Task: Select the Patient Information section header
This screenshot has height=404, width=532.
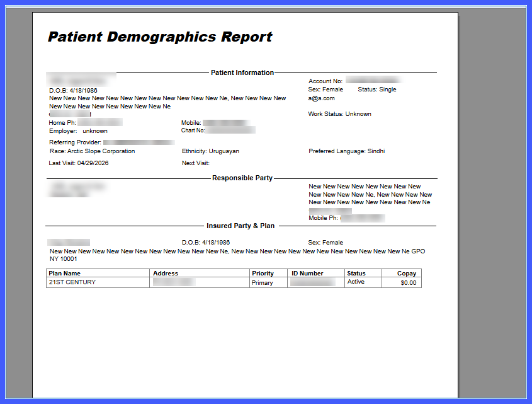Action: tap(242, 72)
